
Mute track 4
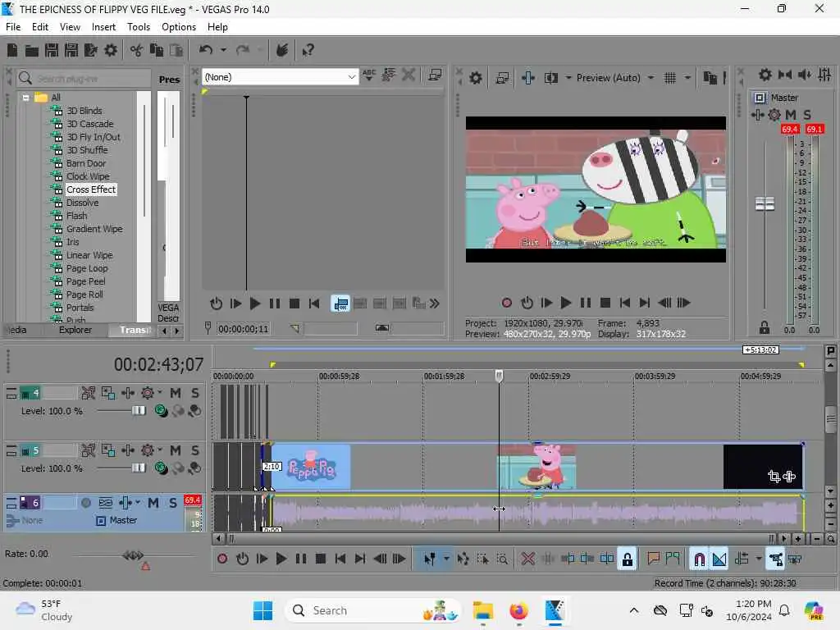pyautogui.click(x=176, y=393)
